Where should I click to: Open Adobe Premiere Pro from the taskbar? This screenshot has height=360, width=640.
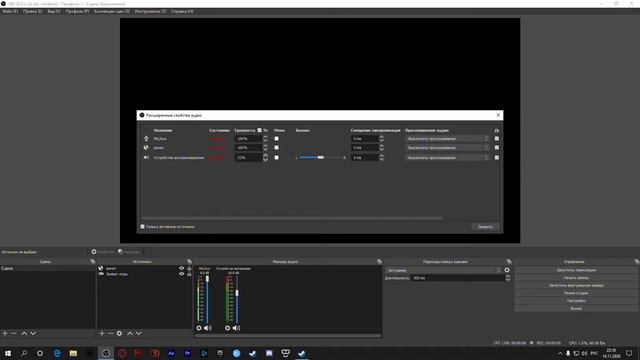(187, 353)
